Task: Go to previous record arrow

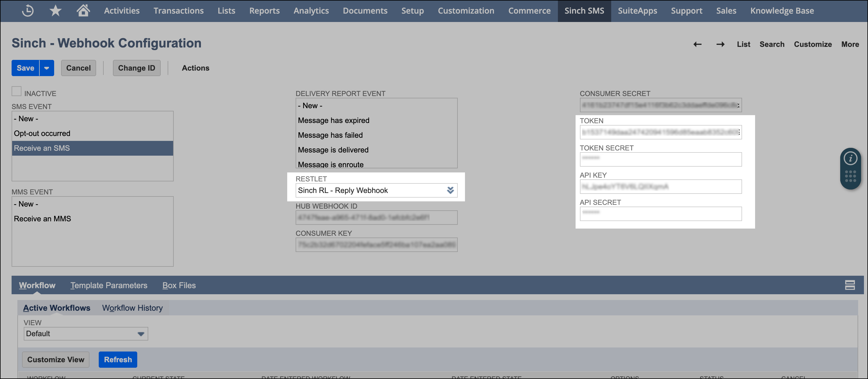Action: point(697,45)
